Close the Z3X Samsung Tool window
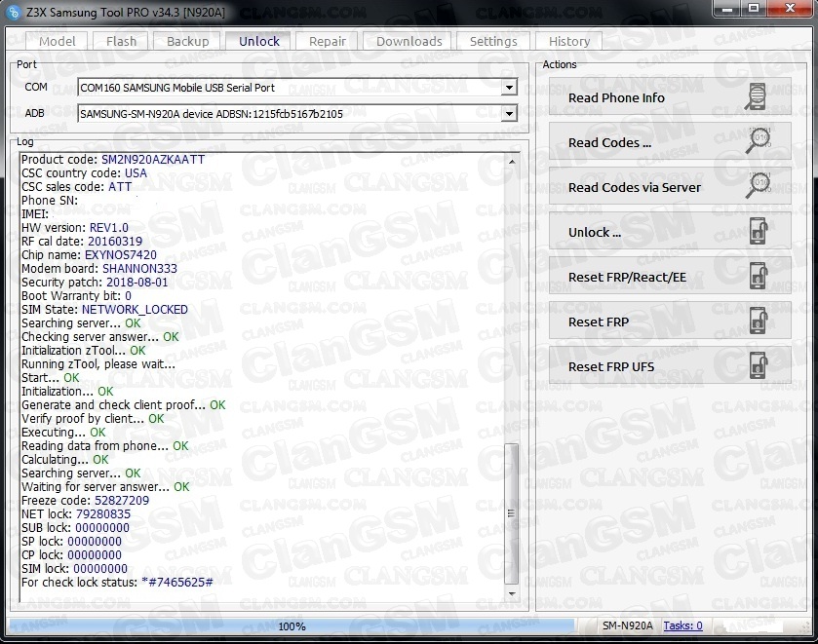818x644 pixels. click(790, 9)
